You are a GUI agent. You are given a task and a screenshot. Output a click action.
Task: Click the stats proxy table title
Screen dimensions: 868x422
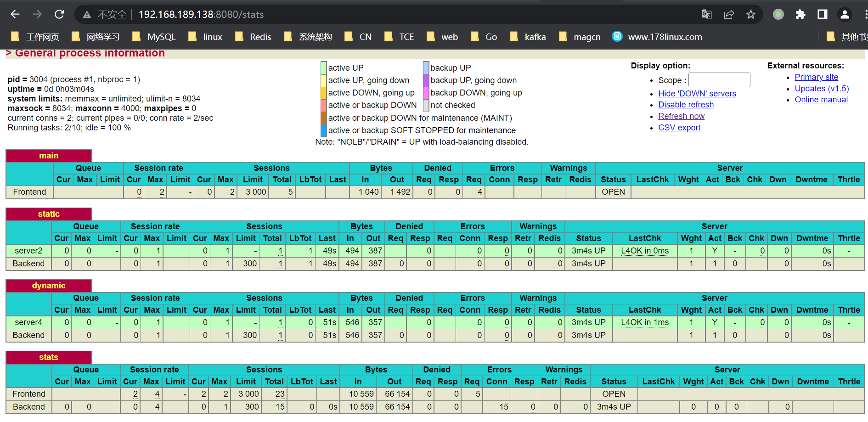coord(49,357)
